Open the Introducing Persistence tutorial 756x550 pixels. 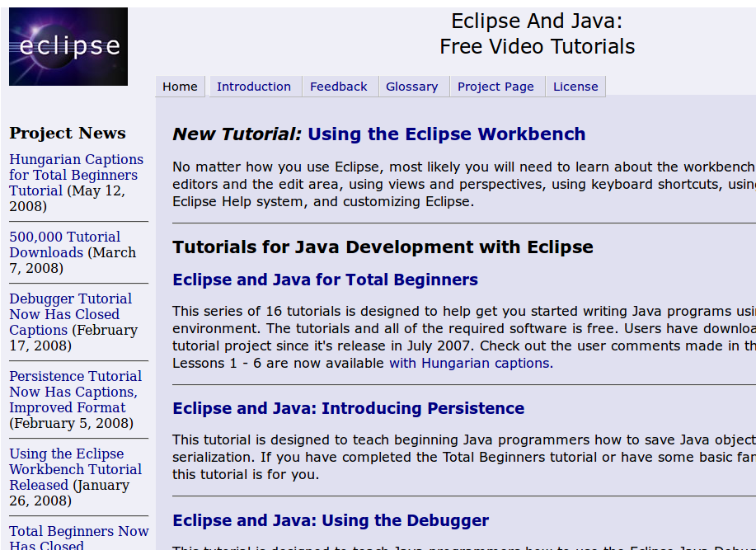347,407
